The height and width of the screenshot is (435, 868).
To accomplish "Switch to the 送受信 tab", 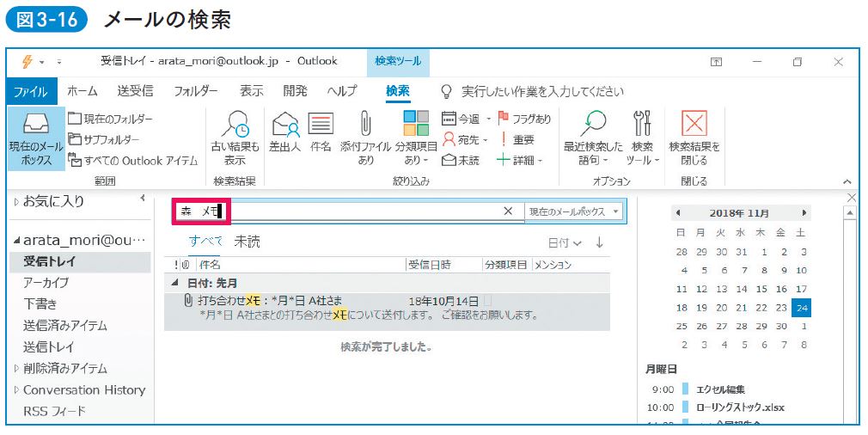I will [135, 91].
